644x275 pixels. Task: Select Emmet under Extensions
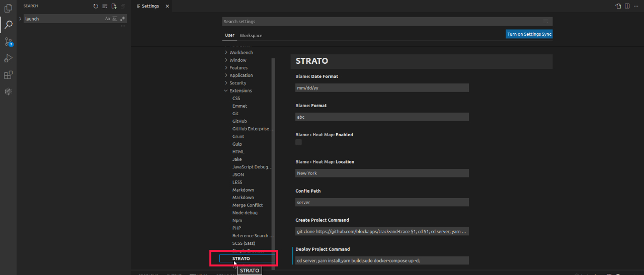click(239, 106)
